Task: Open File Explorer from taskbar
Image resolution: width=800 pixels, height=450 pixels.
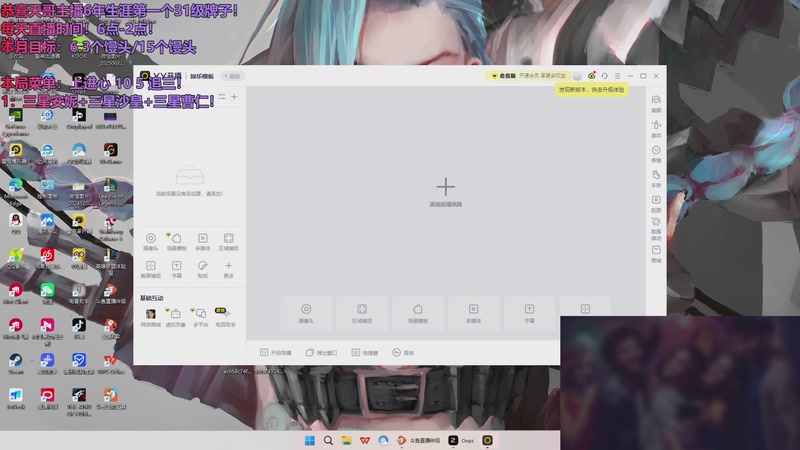Action: coord(346,440)
